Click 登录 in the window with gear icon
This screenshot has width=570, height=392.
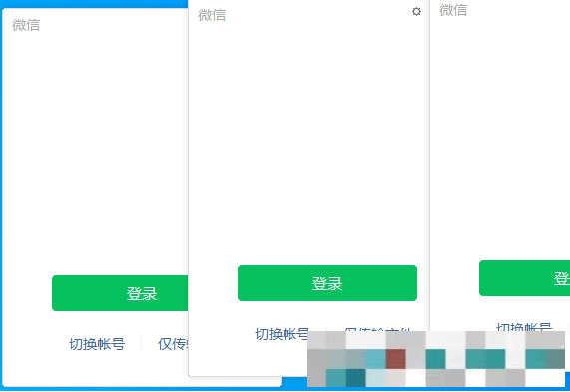coord(327,283)
